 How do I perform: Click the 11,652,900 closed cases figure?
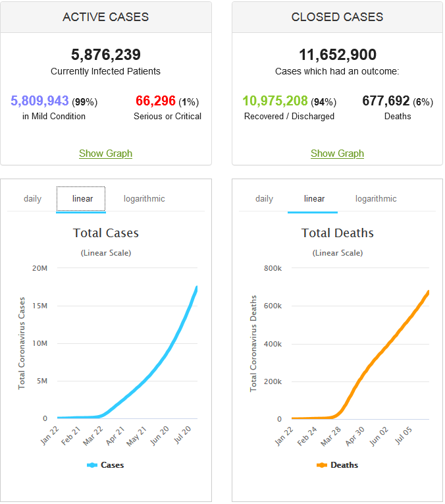[338, 54]
